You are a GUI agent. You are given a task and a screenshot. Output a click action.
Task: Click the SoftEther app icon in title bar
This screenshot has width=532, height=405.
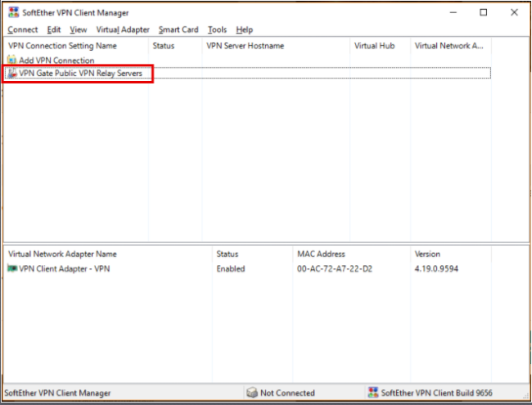[x=14, y=12]
